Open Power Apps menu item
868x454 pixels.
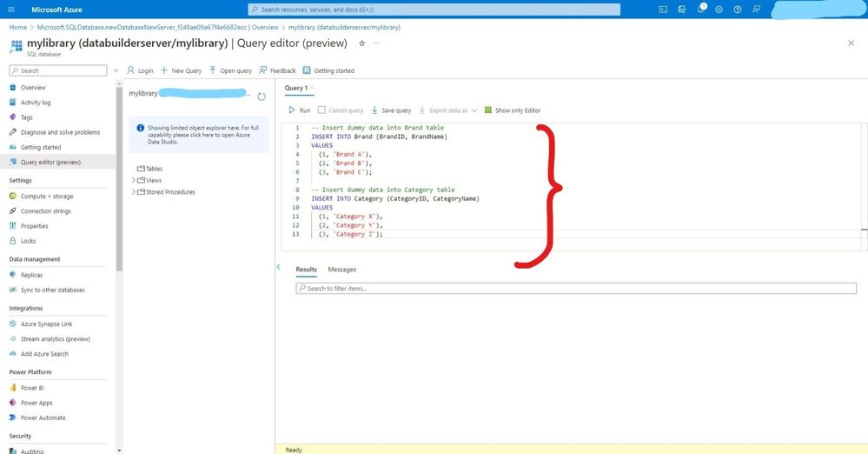[x=36, y=403]
